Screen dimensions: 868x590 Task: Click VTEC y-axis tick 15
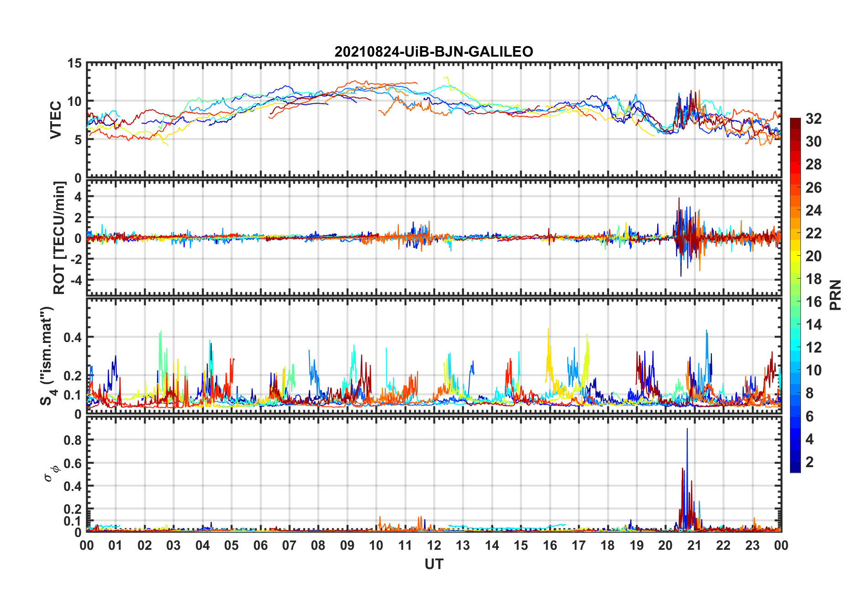coord(75,63)
